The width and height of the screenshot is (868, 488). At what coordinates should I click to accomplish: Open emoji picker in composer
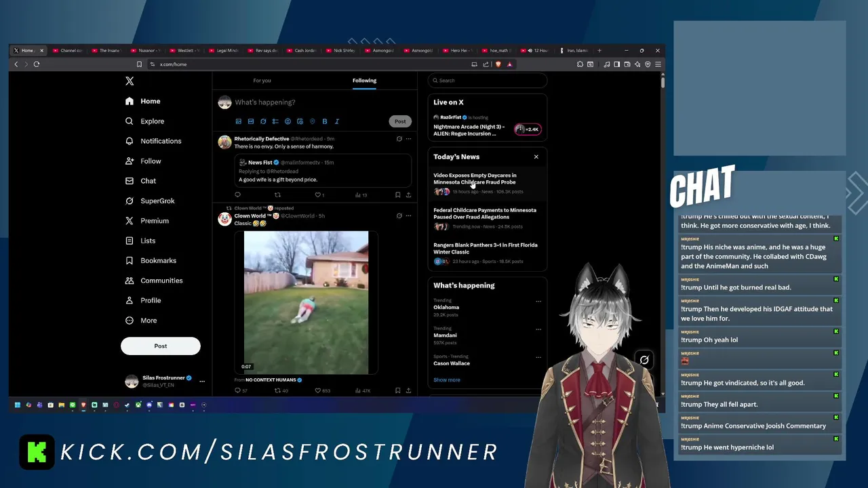(x=288, y=121)
